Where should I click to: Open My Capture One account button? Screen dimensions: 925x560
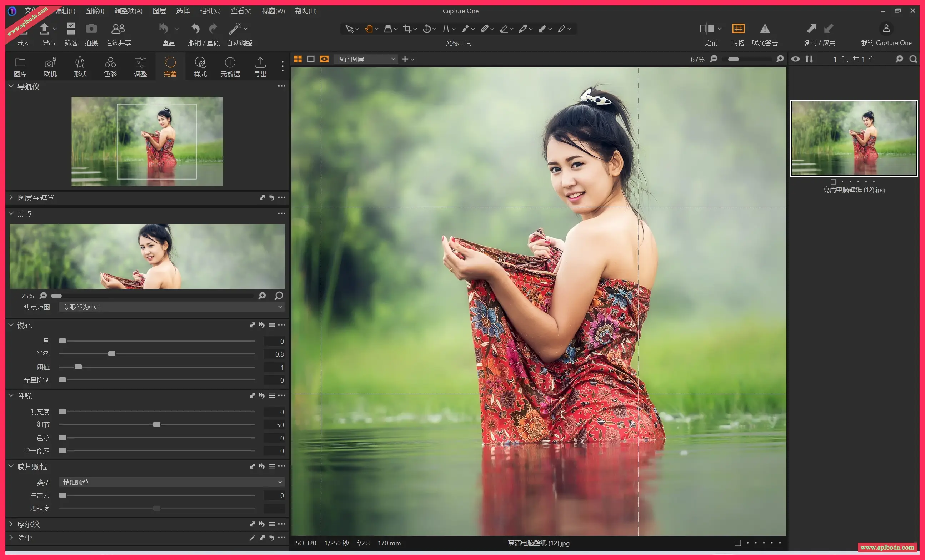pos(886,29)
